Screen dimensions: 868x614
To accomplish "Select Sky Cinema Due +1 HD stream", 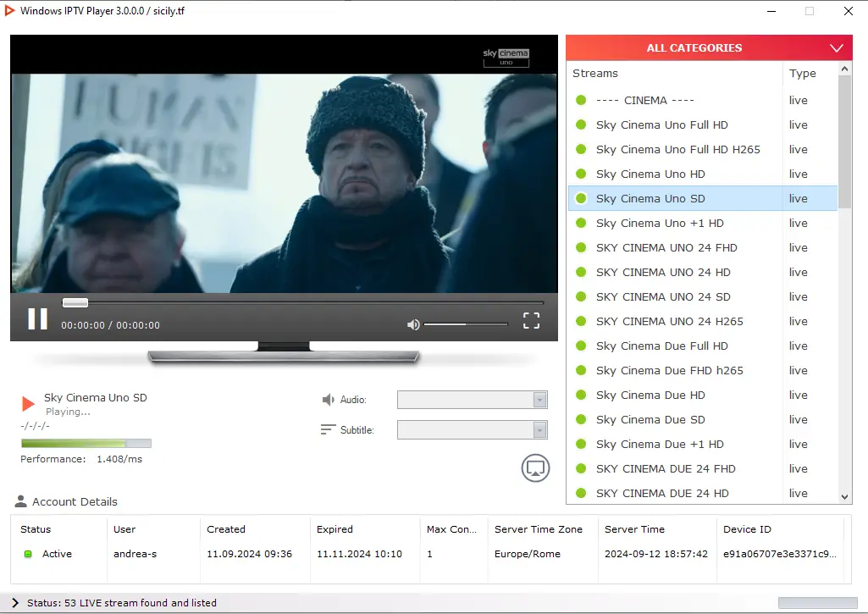I will pyautogui.click(x=703, y=444).
